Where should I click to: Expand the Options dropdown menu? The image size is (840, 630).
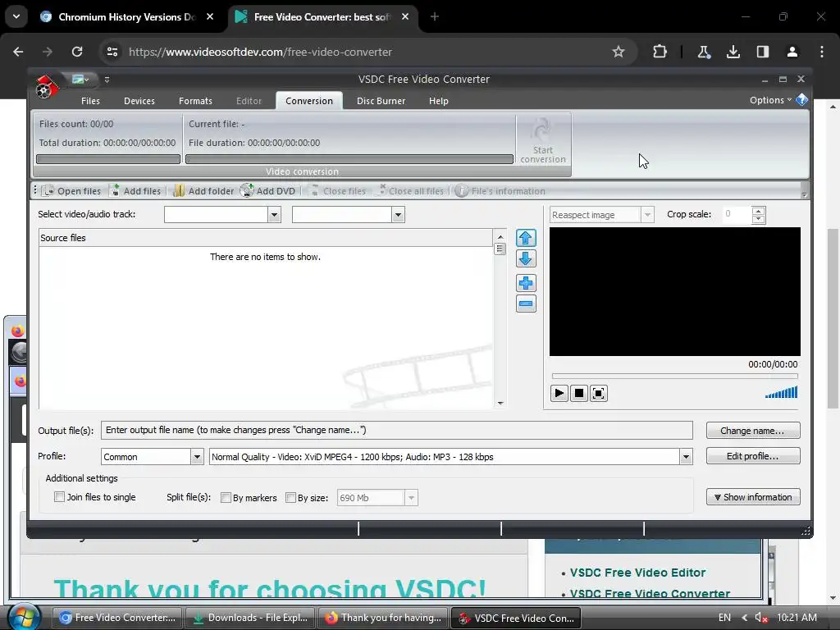(x=770, y=100)
